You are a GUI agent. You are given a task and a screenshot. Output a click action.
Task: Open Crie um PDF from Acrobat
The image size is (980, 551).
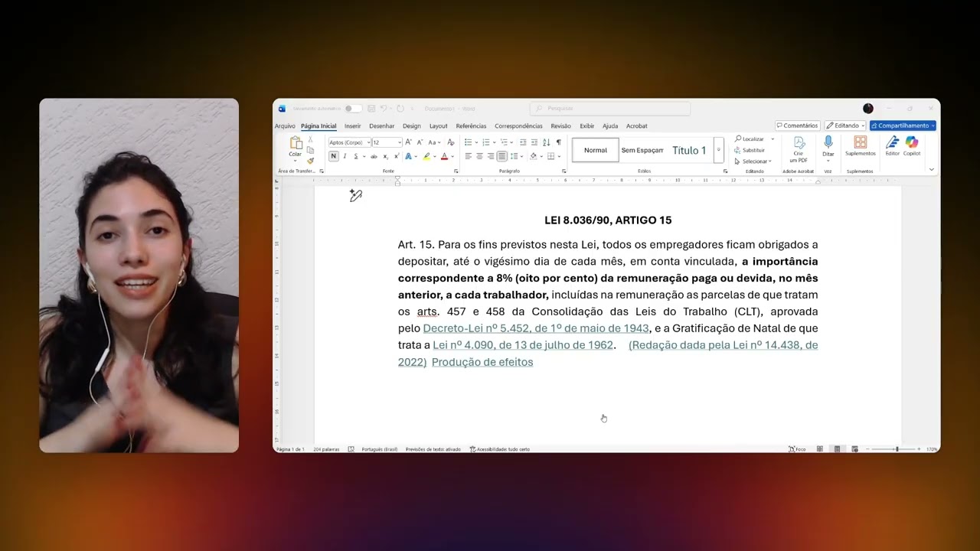click(799, 150)
